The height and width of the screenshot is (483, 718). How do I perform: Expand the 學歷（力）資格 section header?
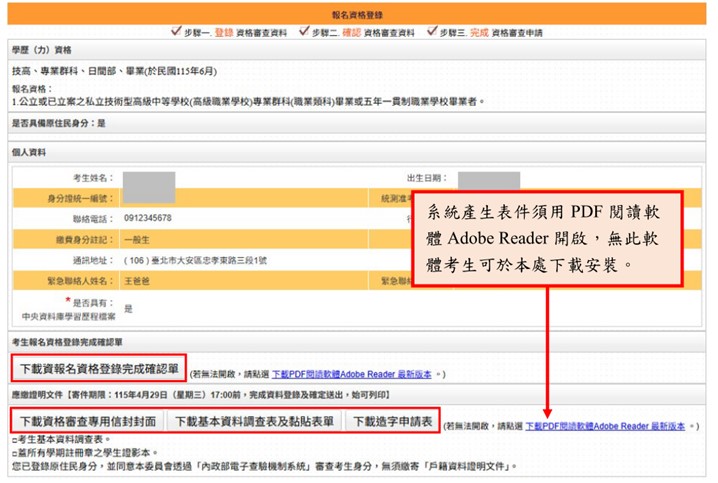[42, 50]
